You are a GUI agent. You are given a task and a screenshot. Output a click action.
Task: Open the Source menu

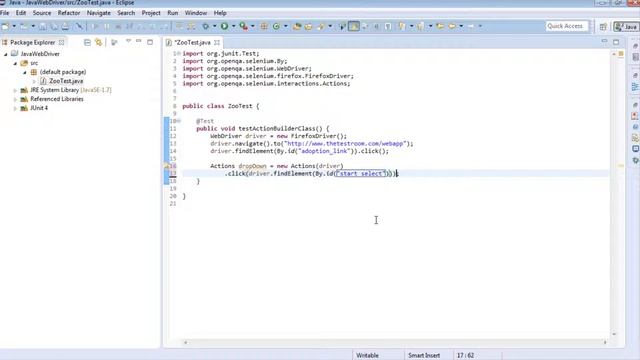pos(42,13)
